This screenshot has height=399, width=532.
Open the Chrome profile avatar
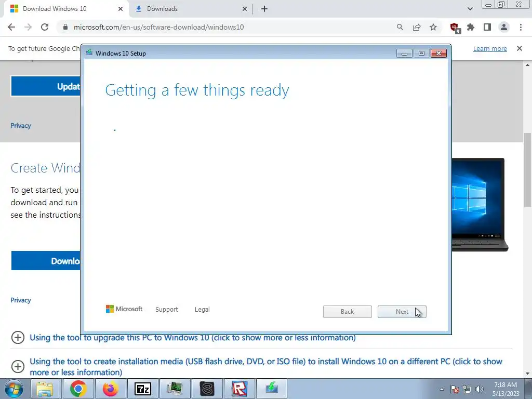click(504, 27)
